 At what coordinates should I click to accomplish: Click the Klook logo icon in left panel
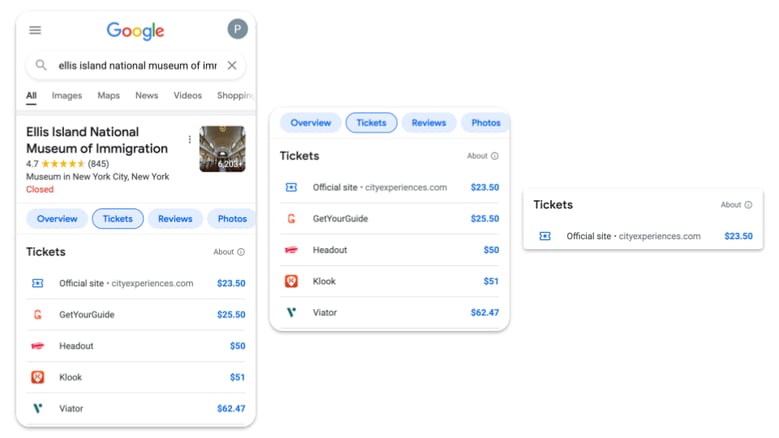pos(38,377)
